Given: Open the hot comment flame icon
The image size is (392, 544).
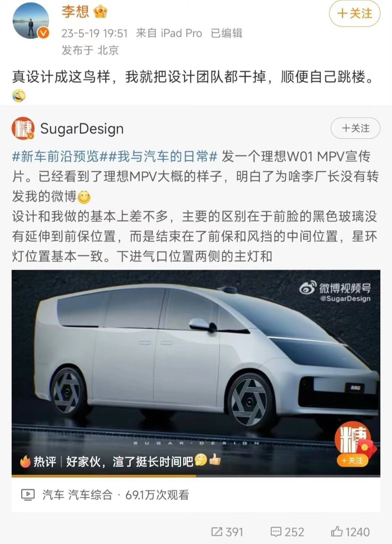Looking at the screenshot, I should pos(25,461).
